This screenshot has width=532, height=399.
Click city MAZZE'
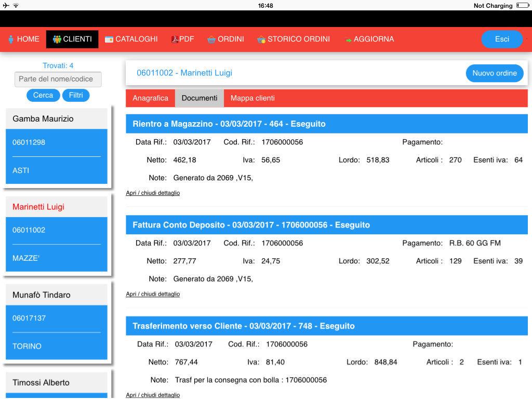tap(26, 258)
